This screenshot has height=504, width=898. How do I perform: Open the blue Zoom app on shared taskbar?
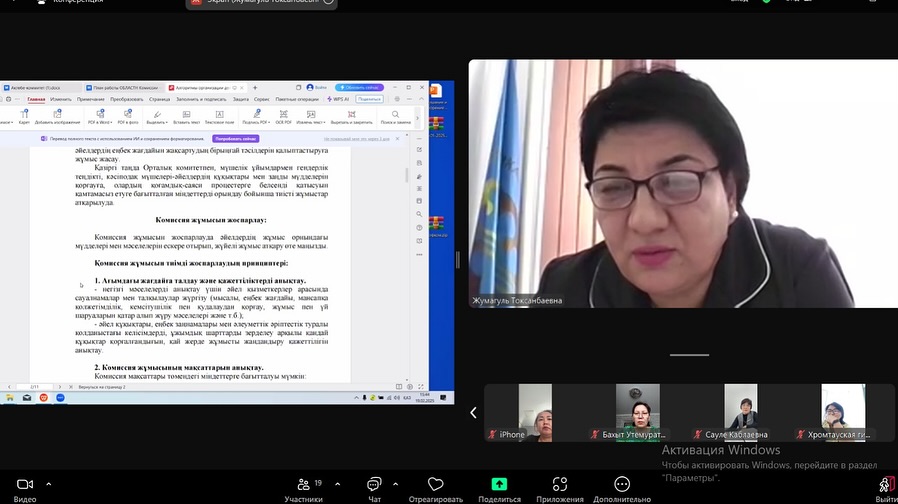point(60,397)
